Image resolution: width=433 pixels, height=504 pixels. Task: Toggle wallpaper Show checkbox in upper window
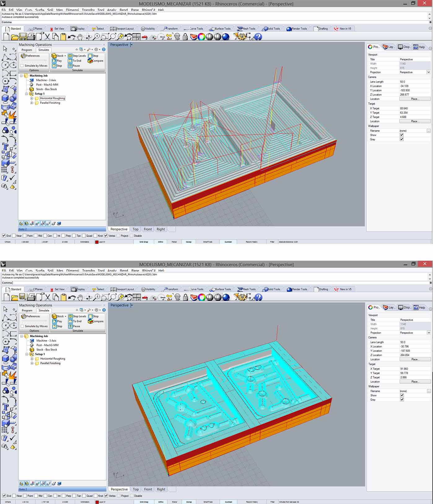point(402,135)
